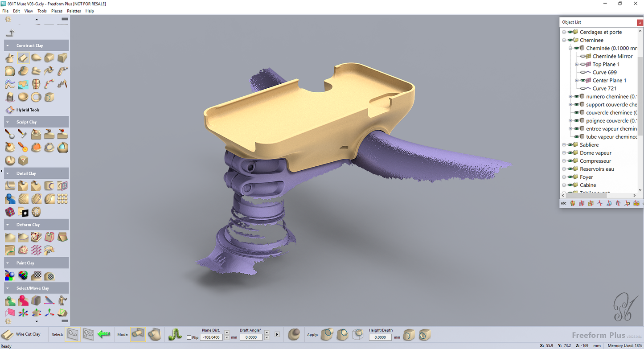Expand the Cerclages et porte tree node
644x349 pixels.
point(564,32)
